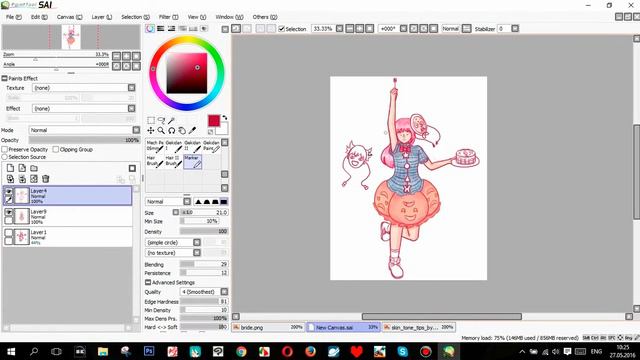Open the zoom percentage 33.33% dropdown

coord(340,29)
